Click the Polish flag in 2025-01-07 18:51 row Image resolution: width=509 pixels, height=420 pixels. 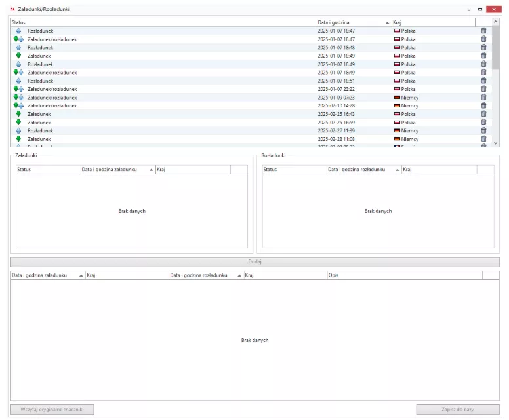(x=397, y=81)
